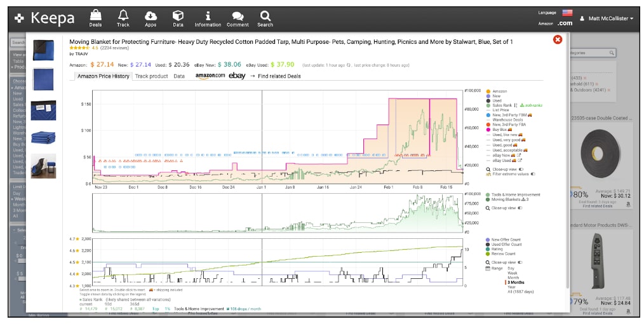Toggle New Offer Count legend entry
644x324 pixels.
[x=503, y=240]
